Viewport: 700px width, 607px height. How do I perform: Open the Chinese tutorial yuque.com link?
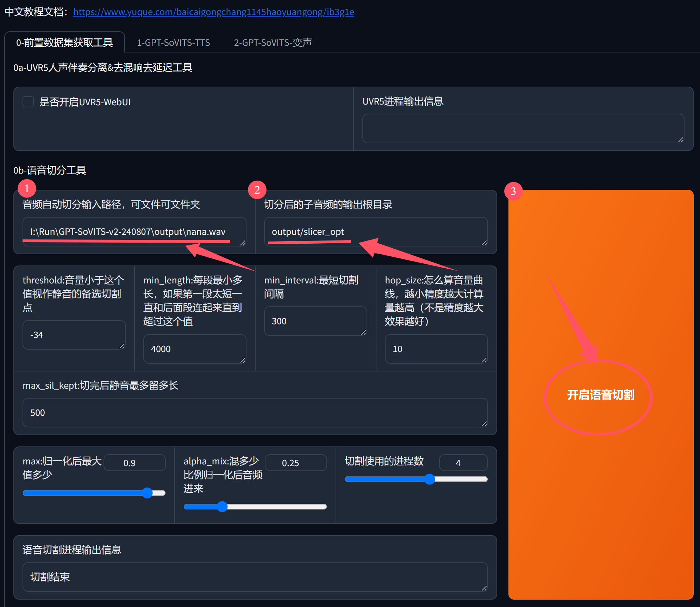point(213,12)
